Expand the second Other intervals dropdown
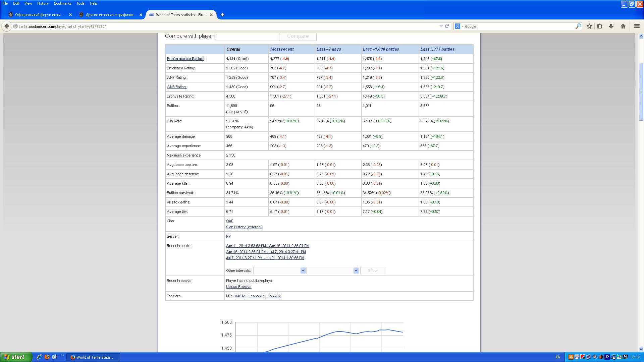This screenshot has height=362, width=644. [x=356, y=270]
